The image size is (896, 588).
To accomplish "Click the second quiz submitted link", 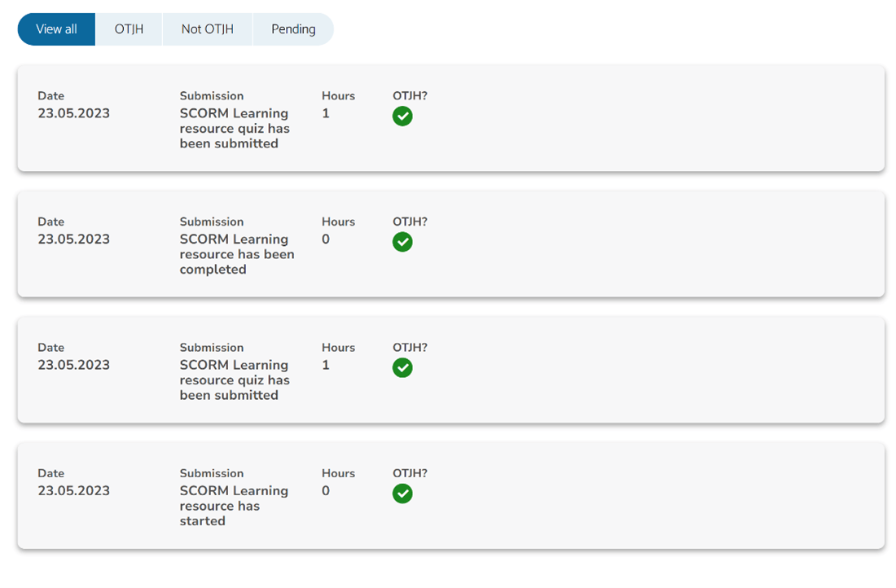I will [234, 380].
